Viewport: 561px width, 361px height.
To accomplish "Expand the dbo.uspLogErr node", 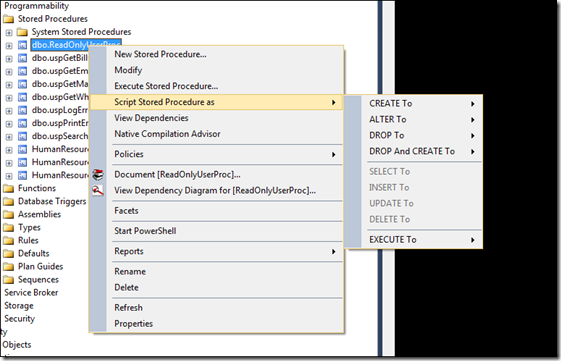I will (9, 111).
